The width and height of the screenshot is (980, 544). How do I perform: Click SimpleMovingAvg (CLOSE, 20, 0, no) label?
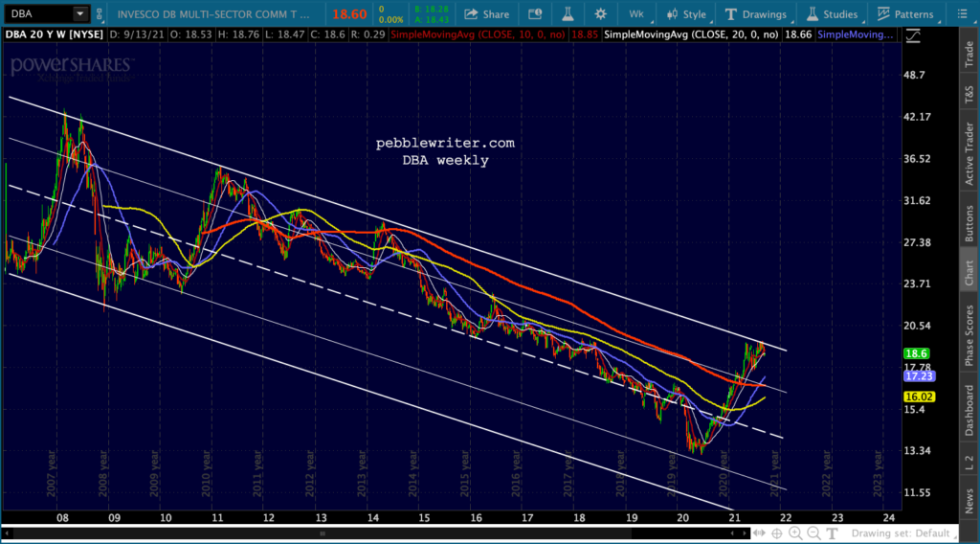click(x=691, y=34)
